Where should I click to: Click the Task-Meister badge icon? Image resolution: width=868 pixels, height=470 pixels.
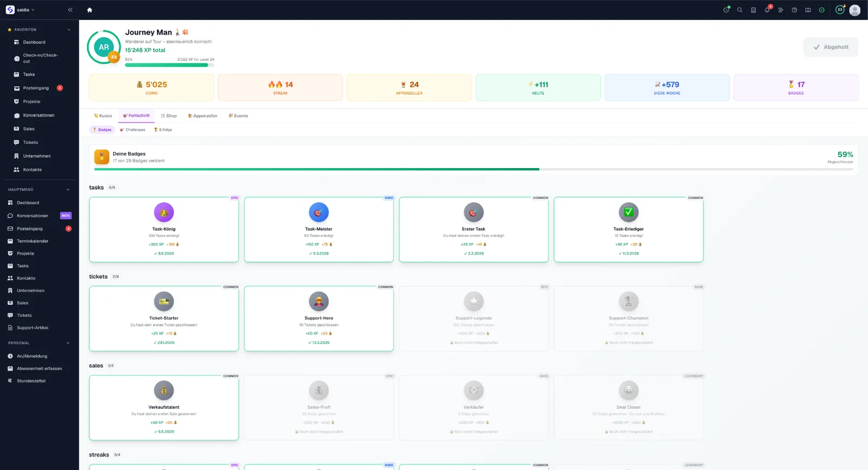(319, 212)
